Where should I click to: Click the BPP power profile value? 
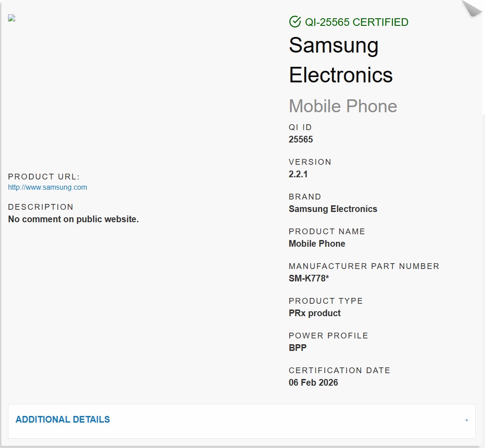[298, 348]
